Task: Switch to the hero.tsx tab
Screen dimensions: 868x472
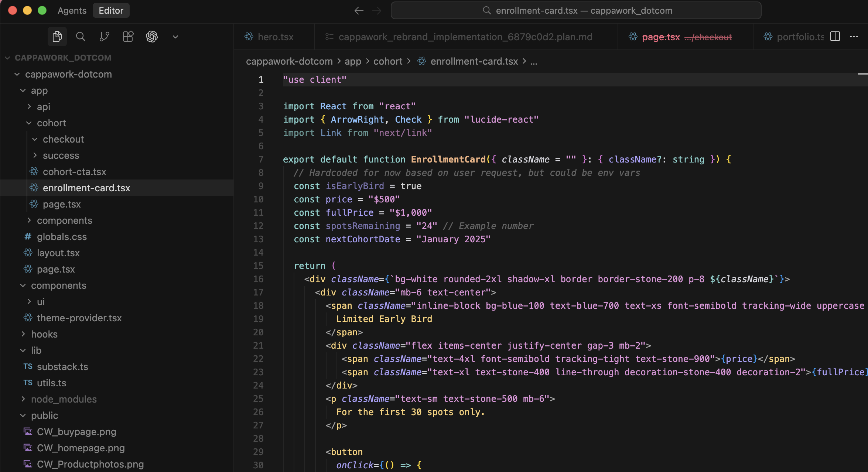Action: coord(275,37)
